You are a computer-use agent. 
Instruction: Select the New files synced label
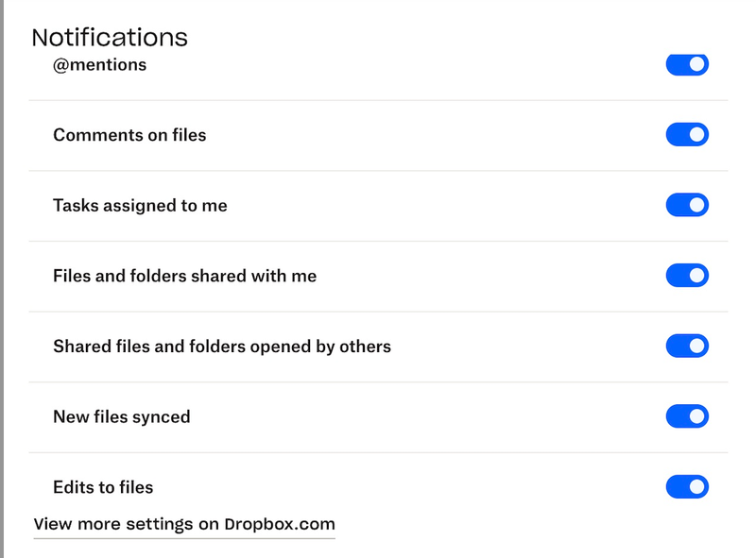tap(121, 416)
